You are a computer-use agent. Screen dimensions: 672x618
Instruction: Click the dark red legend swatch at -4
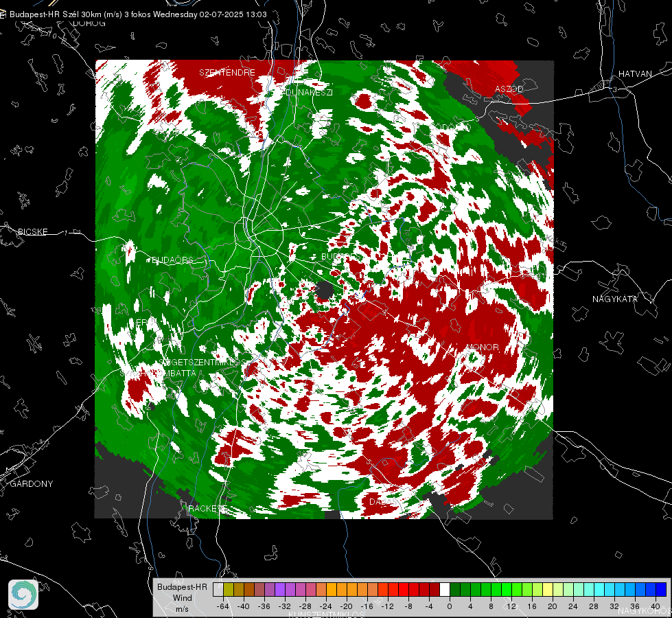click(435, 590)
